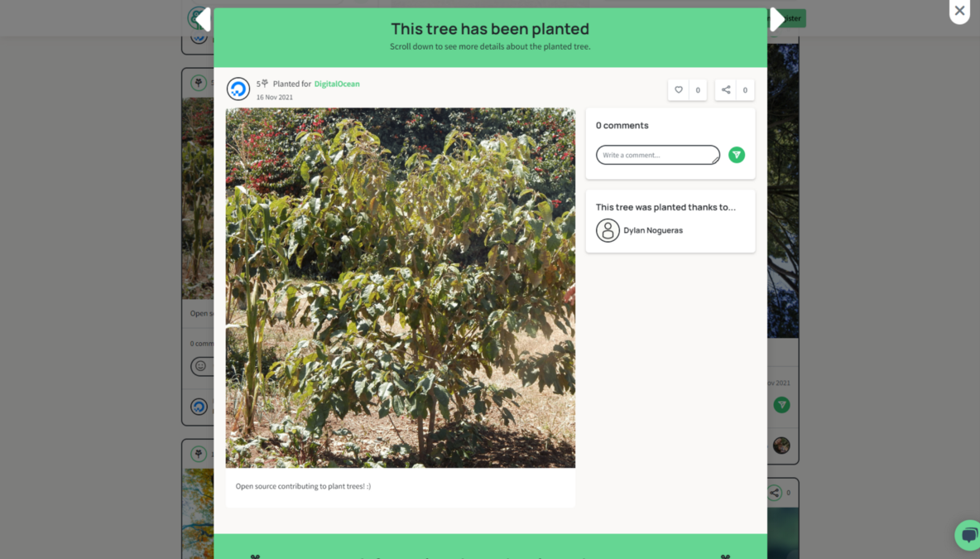Go to the previous planted tree
Image resolution: width=980 pixels, height=559 pixels.
pos(203,19)
